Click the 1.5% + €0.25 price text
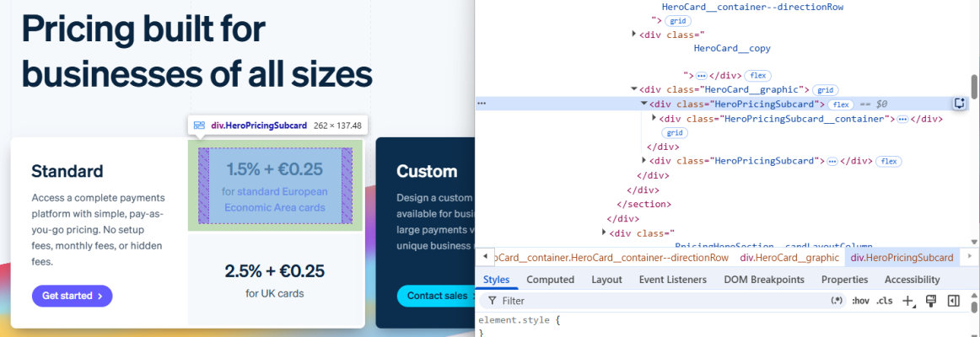 [275, 168]
